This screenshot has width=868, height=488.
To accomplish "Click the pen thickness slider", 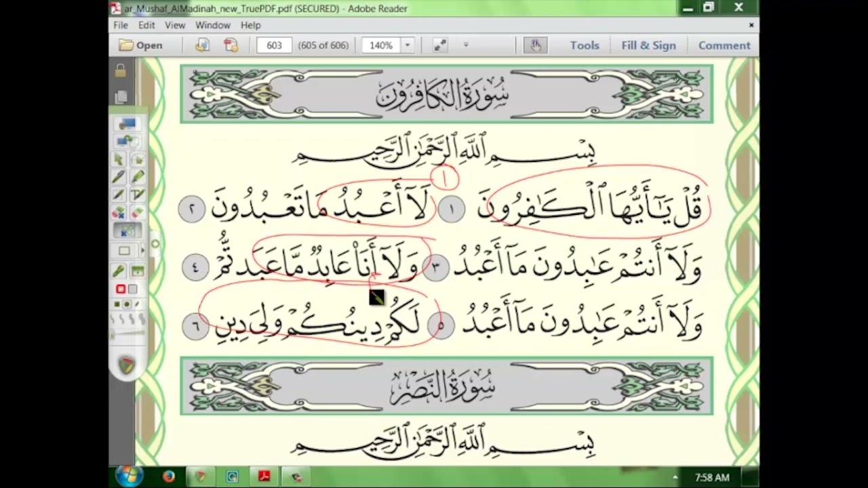I will coord(127,334).
